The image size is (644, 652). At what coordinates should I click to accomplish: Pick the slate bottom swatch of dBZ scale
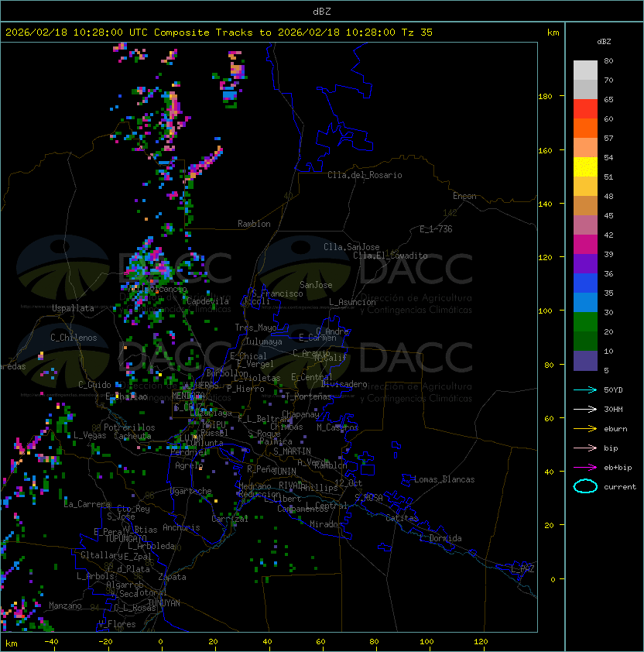point(585,361)
